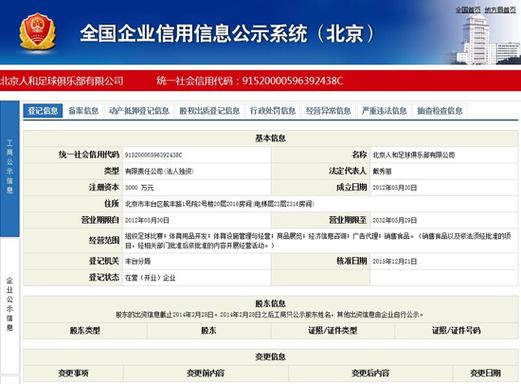The width and height of the screenshot is (521, 384).
Task: Click the 类型 value 有限责任公司
Action: (x=159, y=171)
